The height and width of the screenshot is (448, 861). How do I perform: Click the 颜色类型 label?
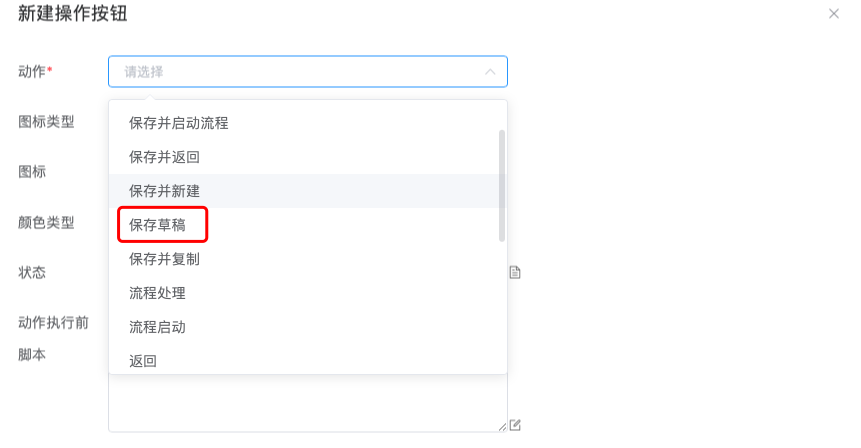[x=47, y=222]
